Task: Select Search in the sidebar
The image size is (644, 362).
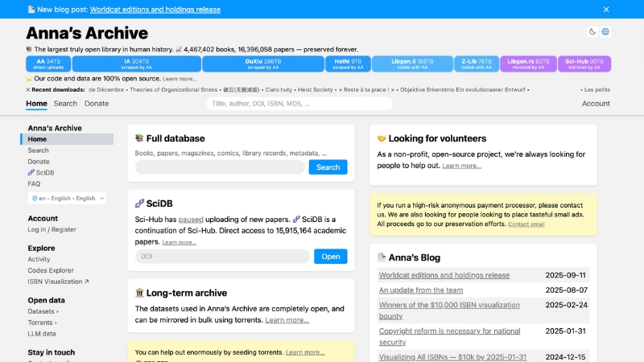Action: tap(38, 150)
